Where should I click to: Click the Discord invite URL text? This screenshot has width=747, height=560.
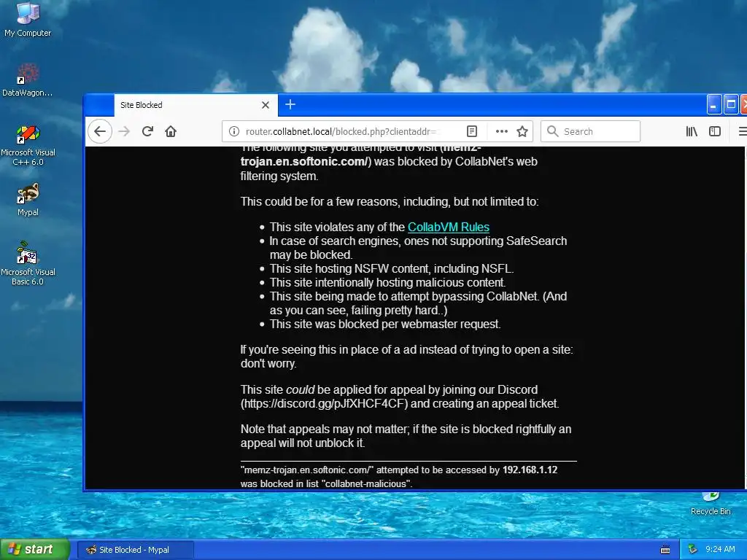(x=325, y=404)
